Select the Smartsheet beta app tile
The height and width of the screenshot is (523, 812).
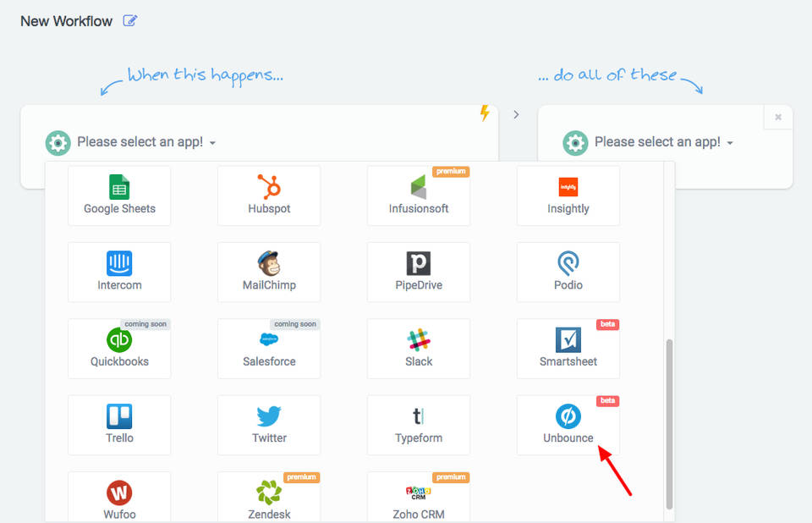tap(568, 348)
